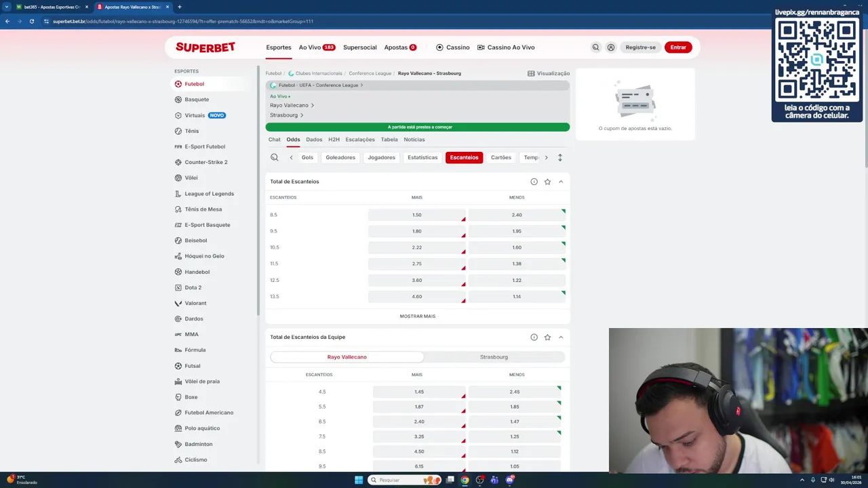Screen dimensions: 868x488
Task: Select Rayo Vallecano team toggle
Action: (x=347, y=357)
